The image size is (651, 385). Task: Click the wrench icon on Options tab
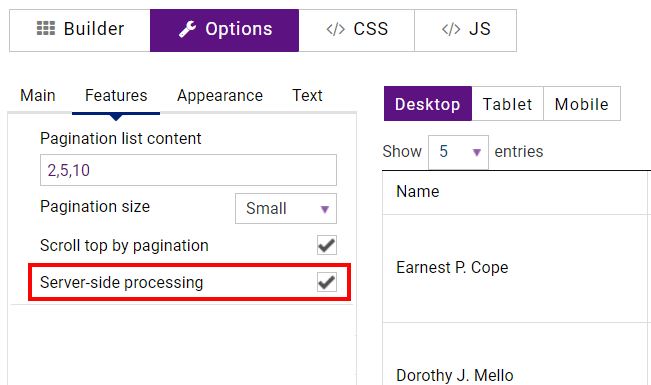pos(187,29)
